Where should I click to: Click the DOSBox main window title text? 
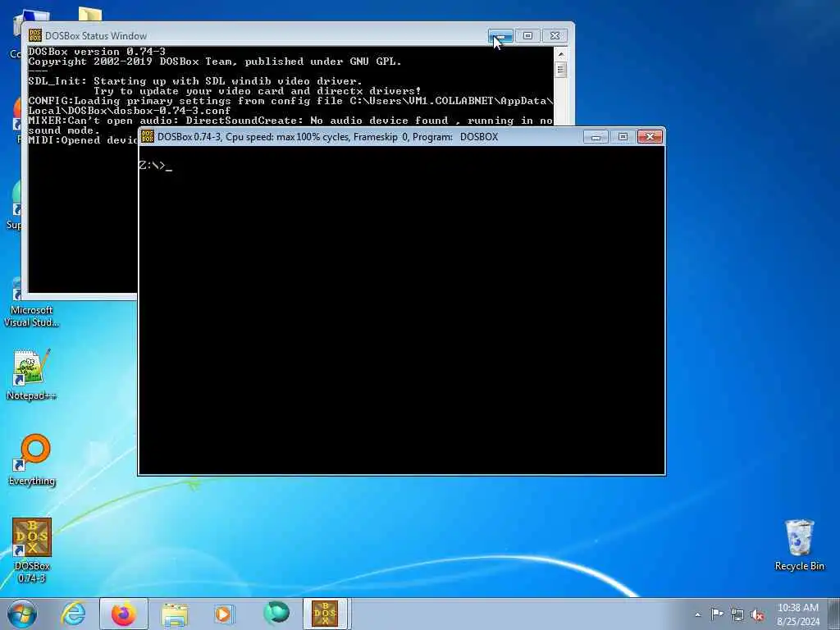328,137
